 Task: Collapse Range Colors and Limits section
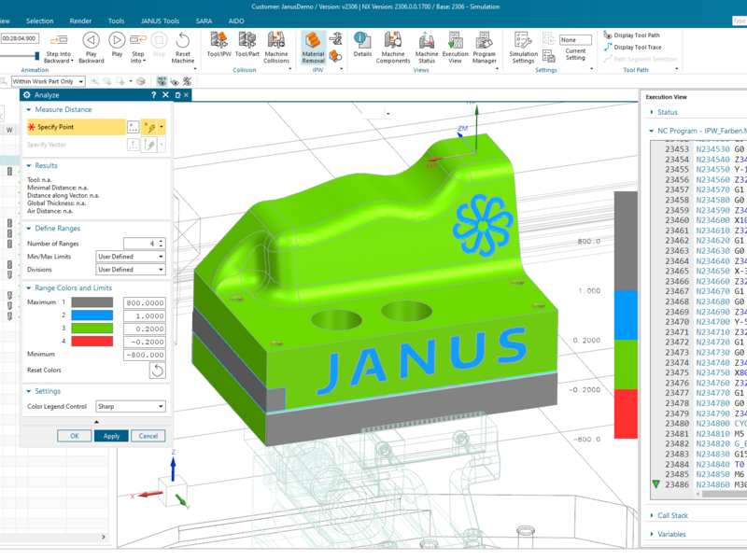click(29, 288)
